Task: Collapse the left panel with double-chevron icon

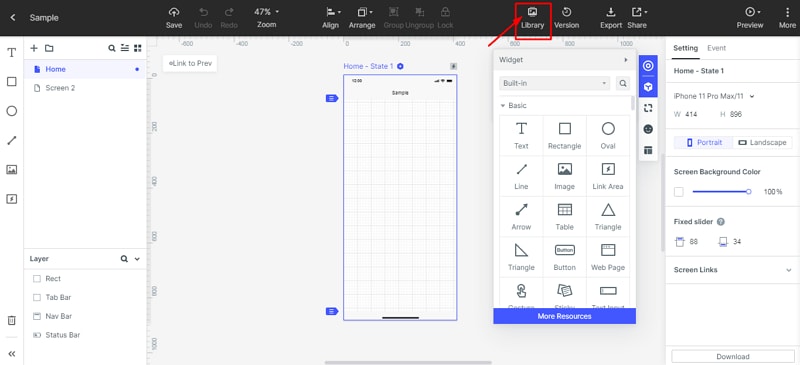Action: [11, 354]
